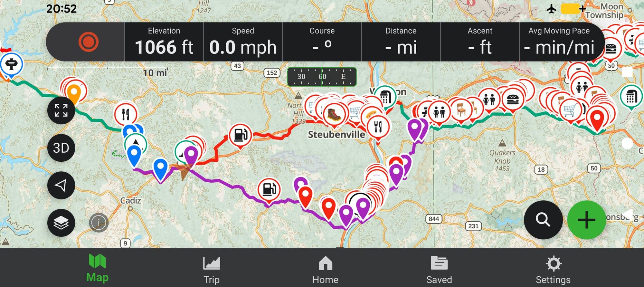
Task: Tap the Elevation 1066 ft stat
Action: (x=164, y=42)
